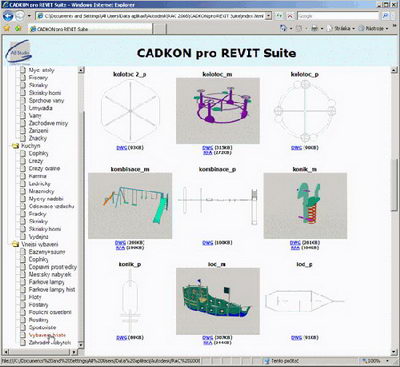The width and height of the screenshot is (400, 367).
Task: Click the Favorites star icon
Action: tap(7, 29)
